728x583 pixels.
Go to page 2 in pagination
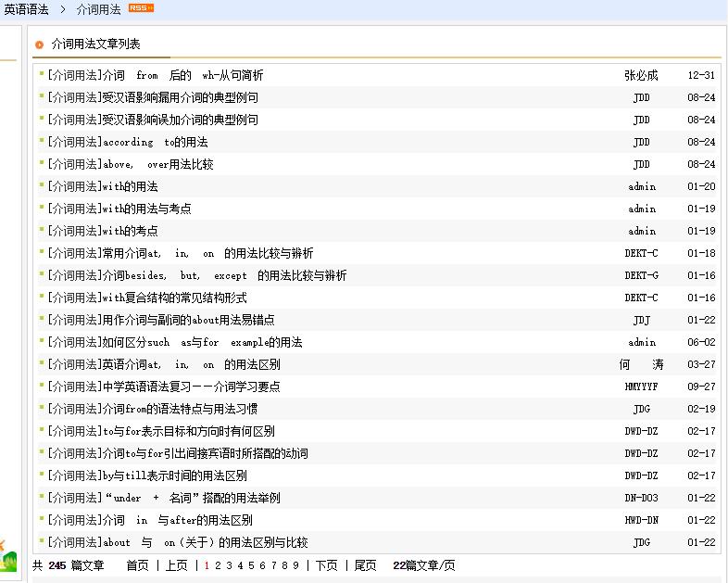pos(218,565)
